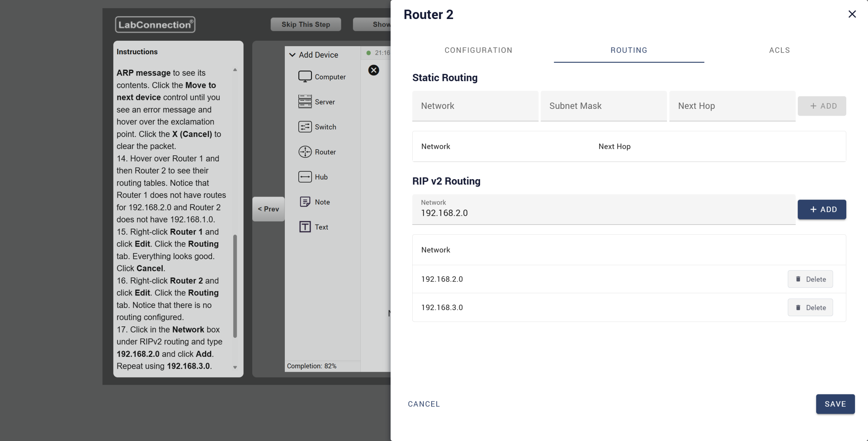Select the Note tool icon
Image resolution: width=868 pixels, height=441 pixels.
point(305,202)
